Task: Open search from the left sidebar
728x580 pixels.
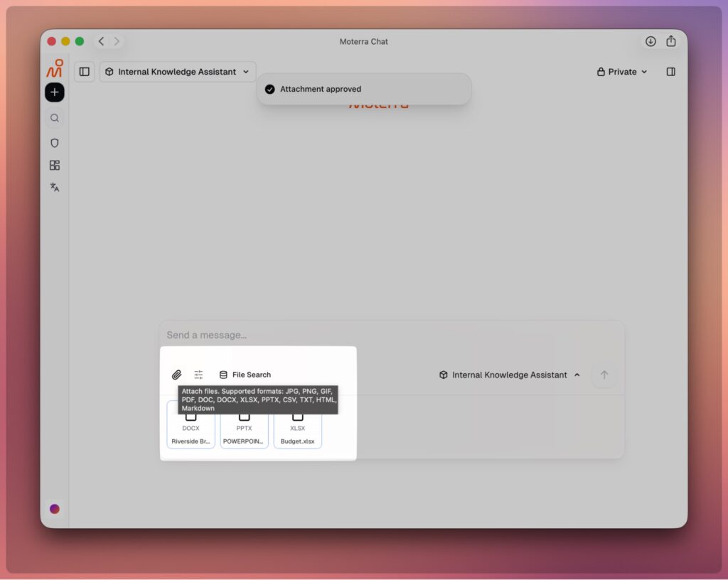Action: click(x=55, y=118)
